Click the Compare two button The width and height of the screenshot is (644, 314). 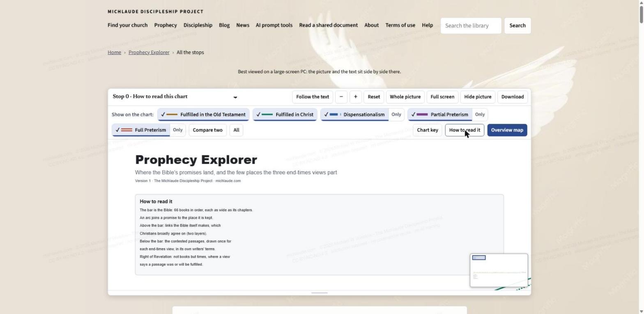pos(207,130)
